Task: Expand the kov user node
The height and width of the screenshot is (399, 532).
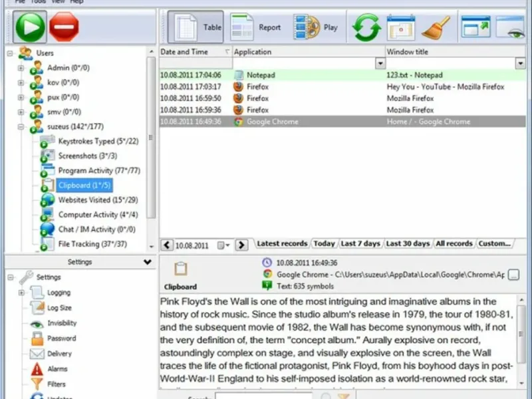Action: pyautogui.click(x=21, y=82)
